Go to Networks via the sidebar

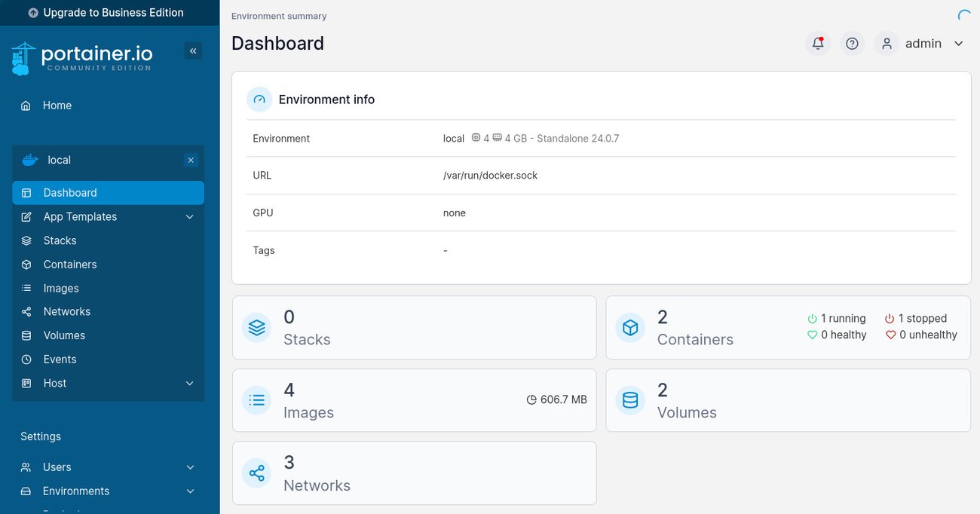[x=67, y=311]
